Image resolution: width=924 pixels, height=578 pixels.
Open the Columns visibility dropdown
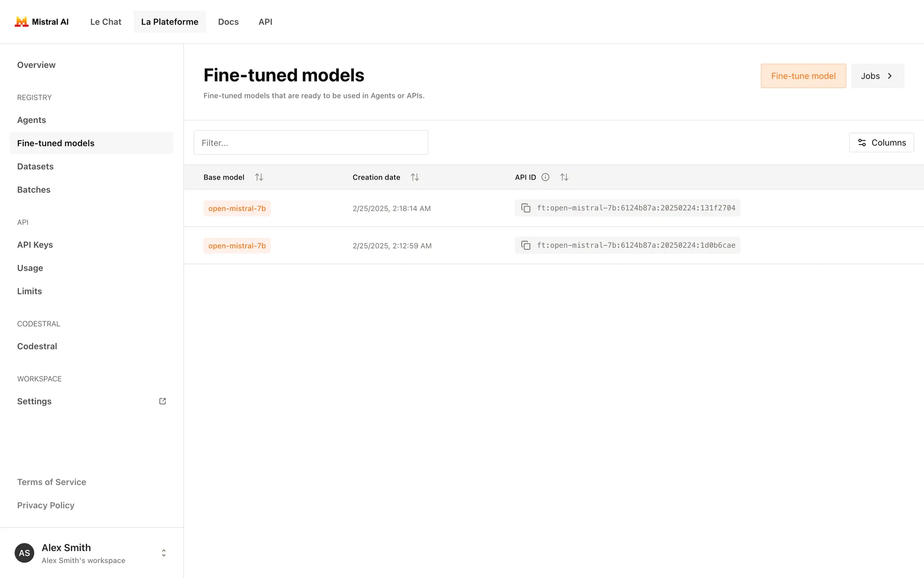881,143
